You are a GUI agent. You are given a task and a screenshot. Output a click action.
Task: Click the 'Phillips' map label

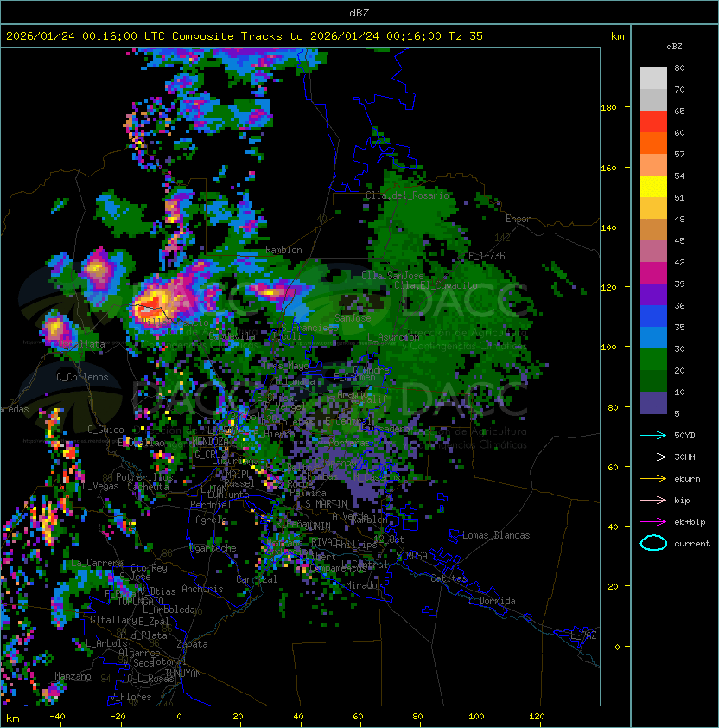click(356, 545)
